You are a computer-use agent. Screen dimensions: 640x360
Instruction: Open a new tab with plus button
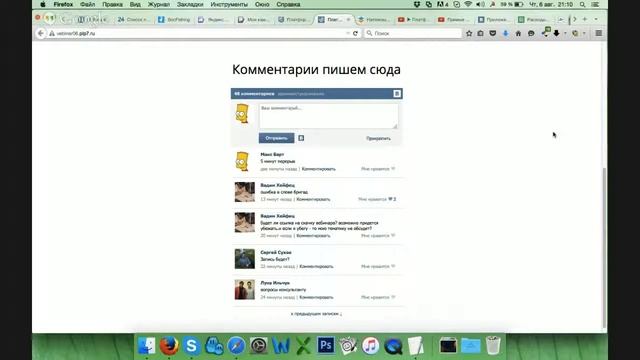(x=584, y=19)
